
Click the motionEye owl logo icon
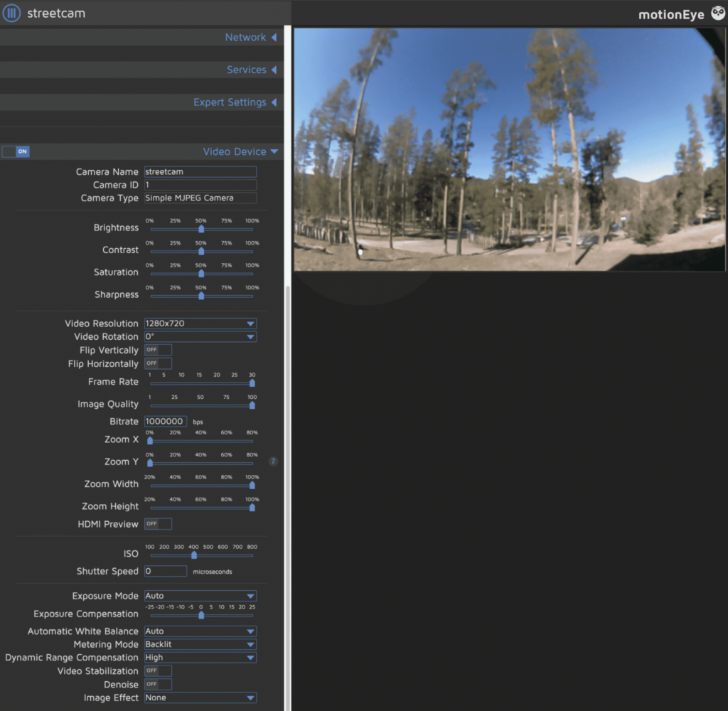pyautogui.click(x=717, y=14)
